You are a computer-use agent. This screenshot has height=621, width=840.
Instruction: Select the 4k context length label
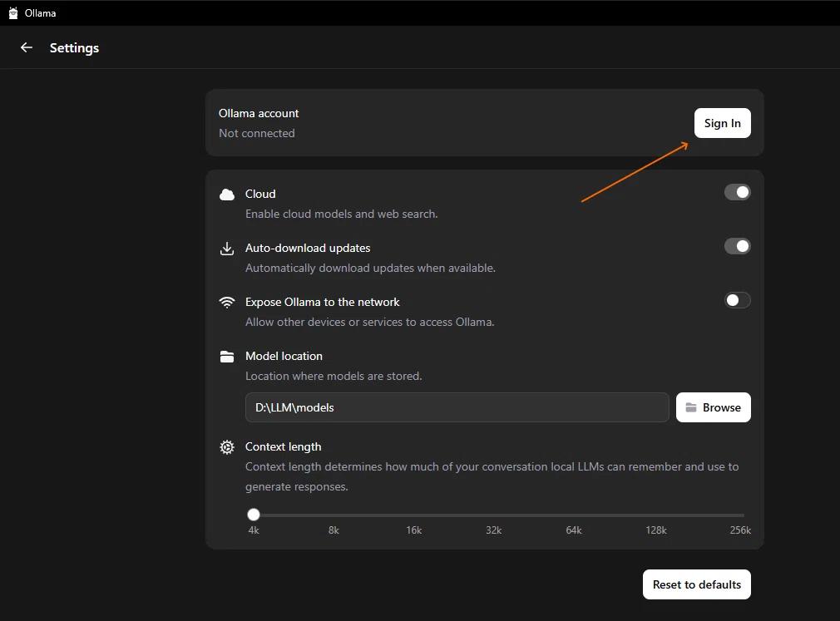[254, 530]
